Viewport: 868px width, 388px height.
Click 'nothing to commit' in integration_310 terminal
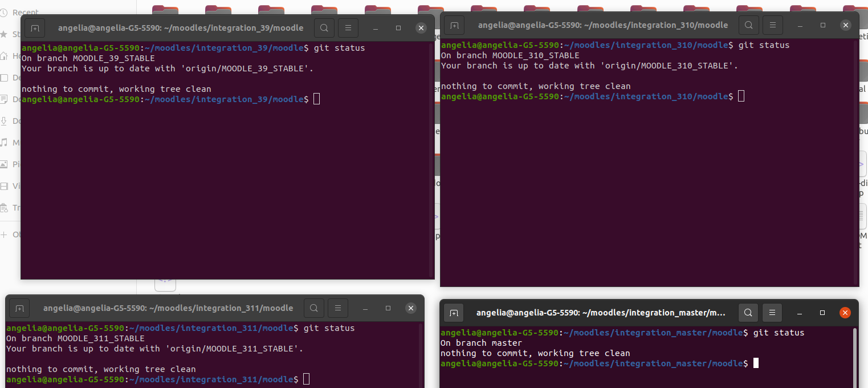[536, 86]
